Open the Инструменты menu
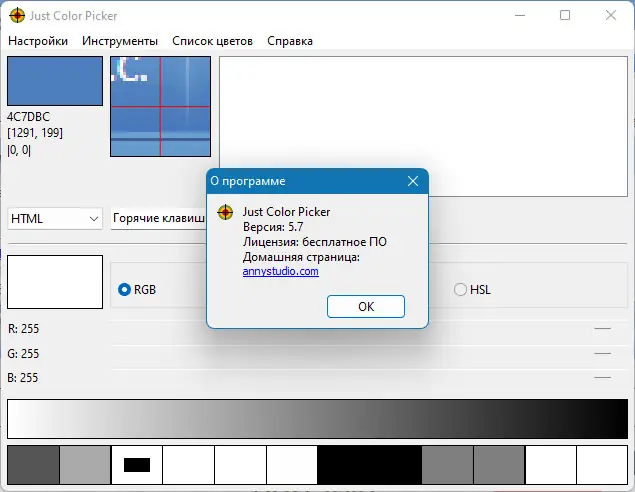 click(x=120, y=41)
